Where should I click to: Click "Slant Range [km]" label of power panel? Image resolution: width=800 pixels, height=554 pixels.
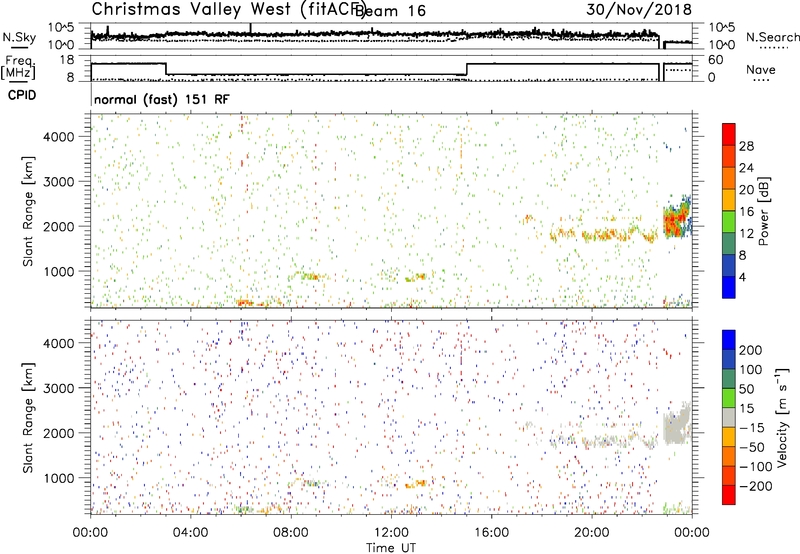[28, 211]
